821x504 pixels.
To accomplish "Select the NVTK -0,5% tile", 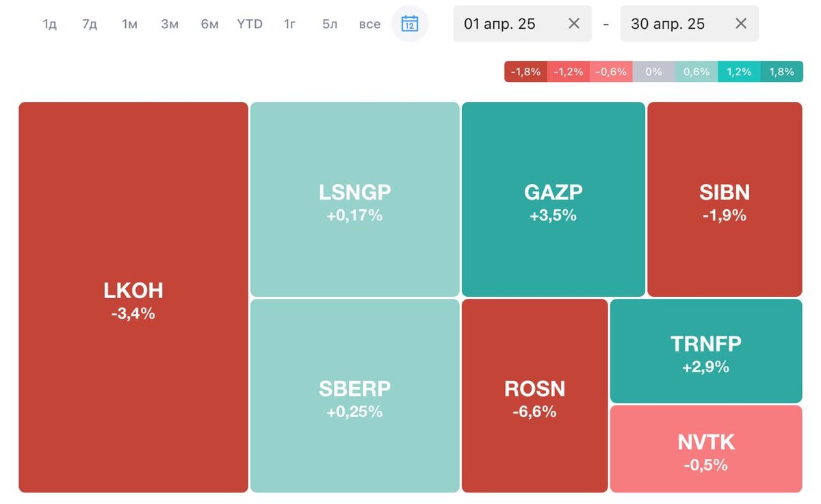I will click(706, 449).
